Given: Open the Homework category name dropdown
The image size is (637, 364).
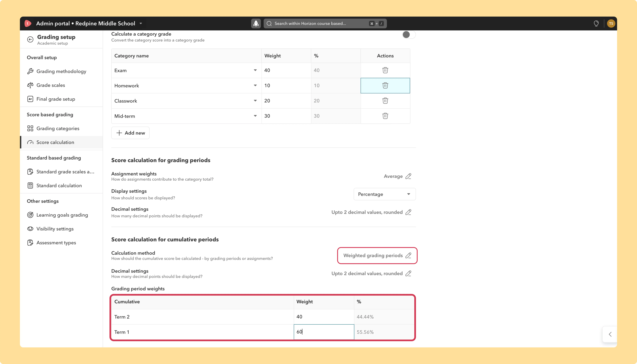Looking at the screenshot, I should point(255,86).
